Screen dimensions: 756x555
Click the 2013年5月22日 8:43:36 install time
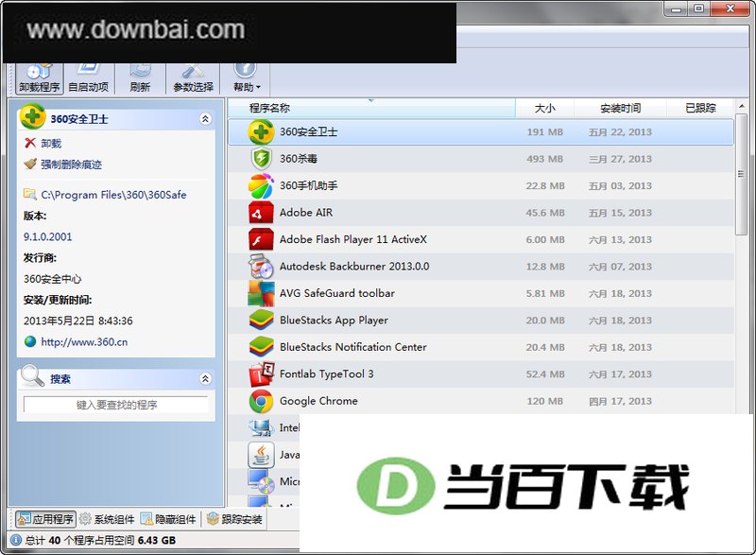tap(78, 321)
